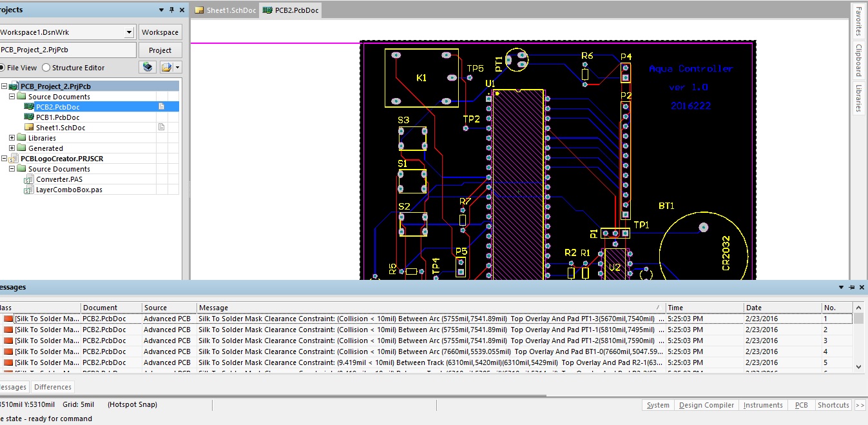
Task: Expand the Libraries folder in project tree
Action: [12, 138]
